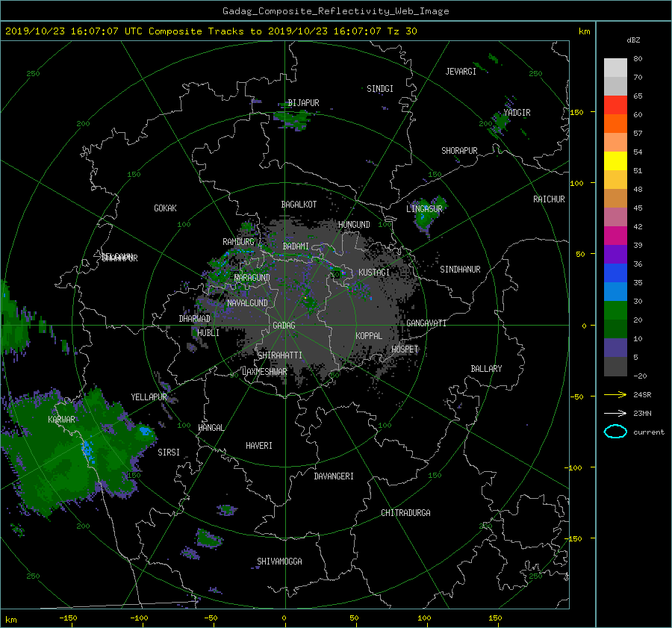Click the cyan current storm ellipse icon

pyautogui.click(x=615, y=432)
